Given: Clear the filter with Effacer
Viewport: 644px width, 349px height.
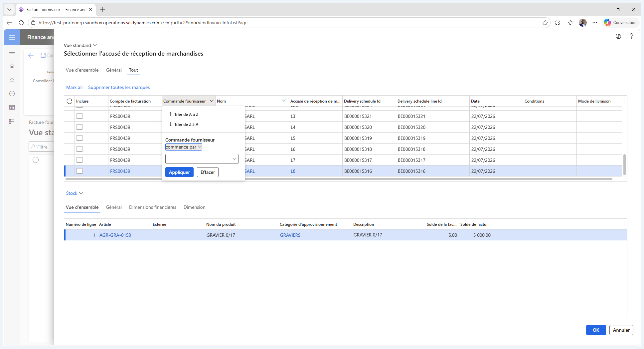Looking at the screenshot, I should point(208,172).
